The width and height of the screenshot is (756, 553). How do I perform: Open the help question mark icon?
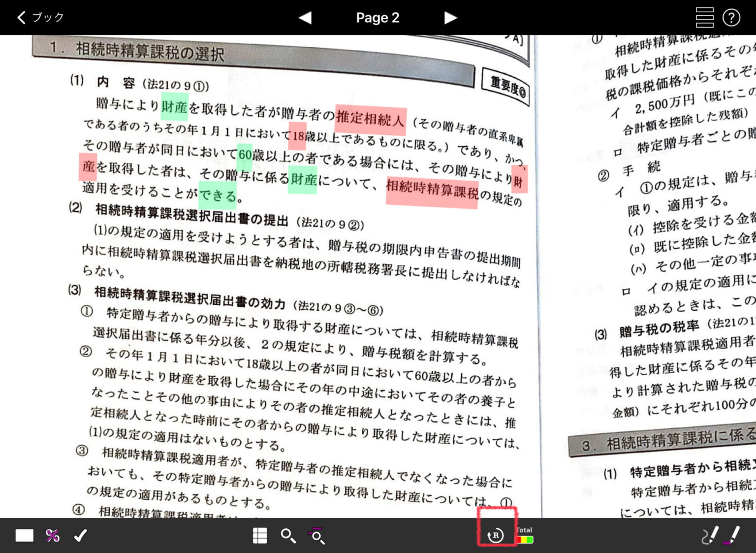coord(731,18)
